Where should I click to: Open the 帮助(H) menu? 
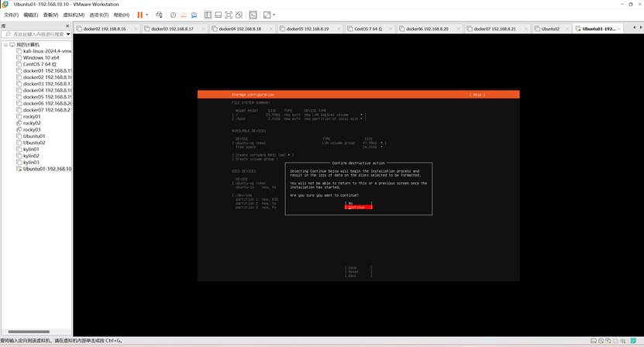pyautogui.click(x=122, y=15)
